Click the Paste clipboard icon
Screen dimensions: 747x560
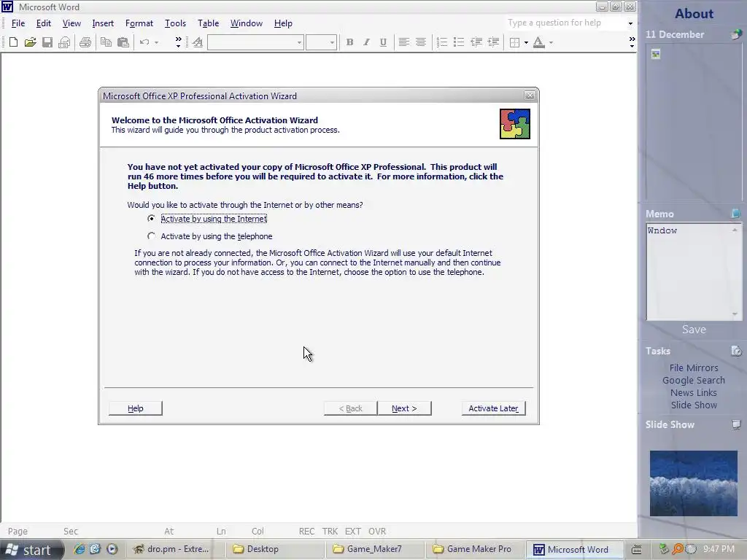[123, 42]
